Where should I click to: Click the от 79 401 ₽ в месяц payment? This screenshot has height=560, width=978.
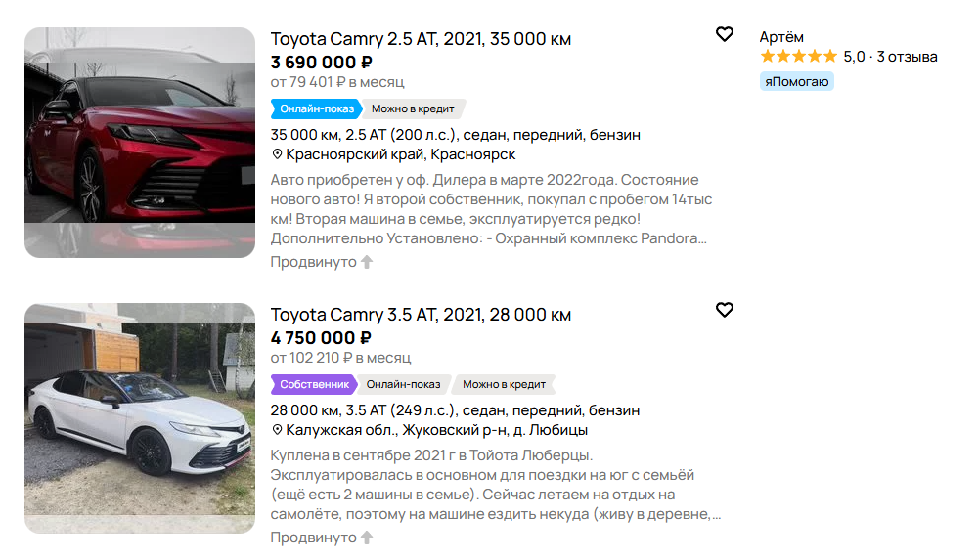[x=337, y=82]
